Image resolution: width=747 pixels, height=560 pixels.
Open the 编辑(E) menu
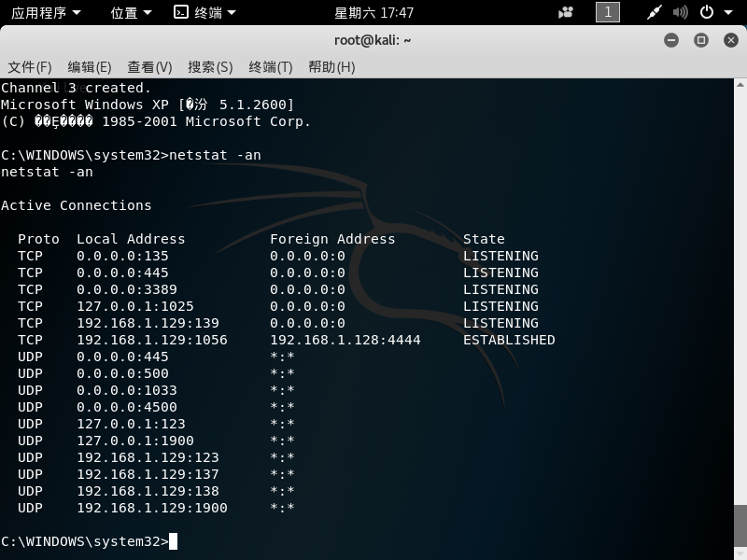coord(90,67)
